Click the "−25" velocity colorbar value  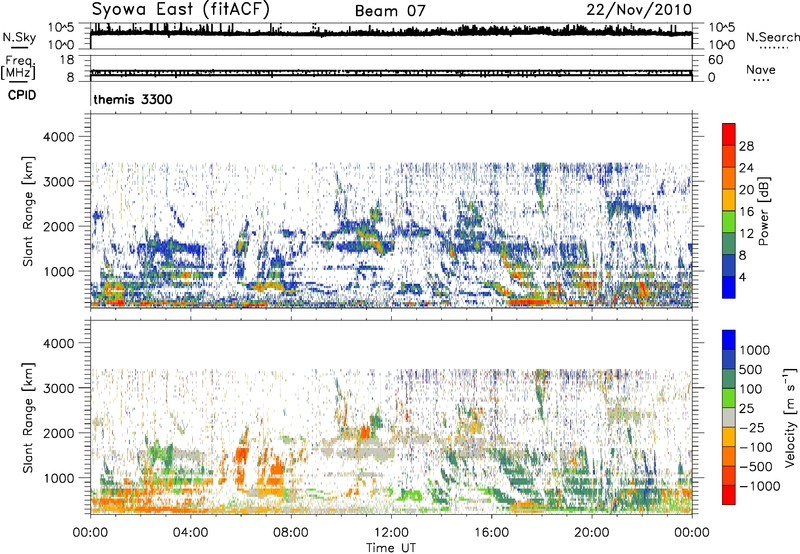tap(752, 428)
